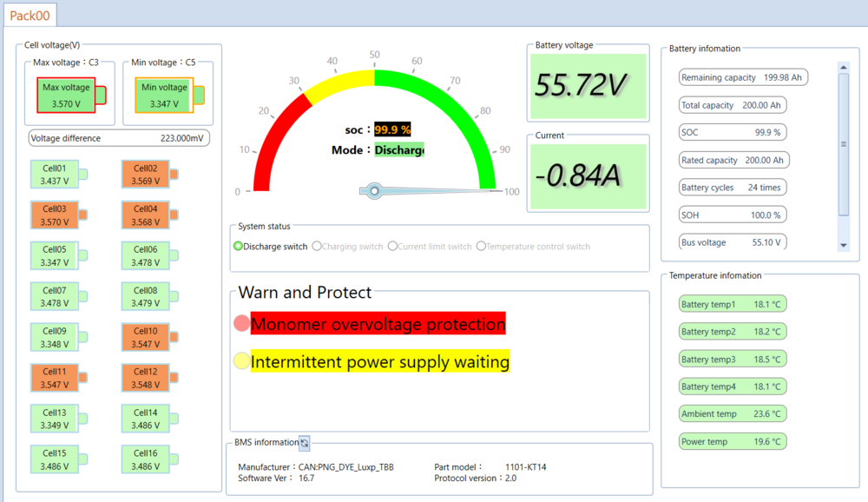Click the Voltage difference field

click(119, 138)
